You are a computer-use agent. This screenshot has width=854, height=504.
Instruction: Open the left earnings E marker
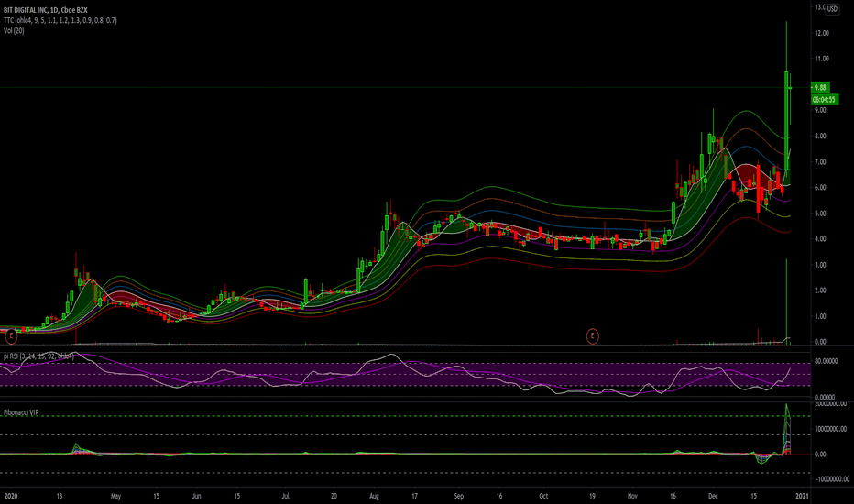coord(11,336)
